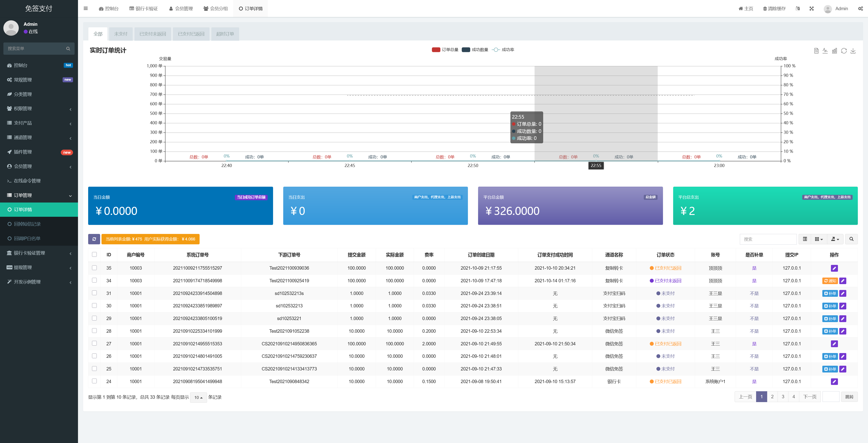Click the chart data view icon
This screenshot has height=443, width=868.
[816, 51]
